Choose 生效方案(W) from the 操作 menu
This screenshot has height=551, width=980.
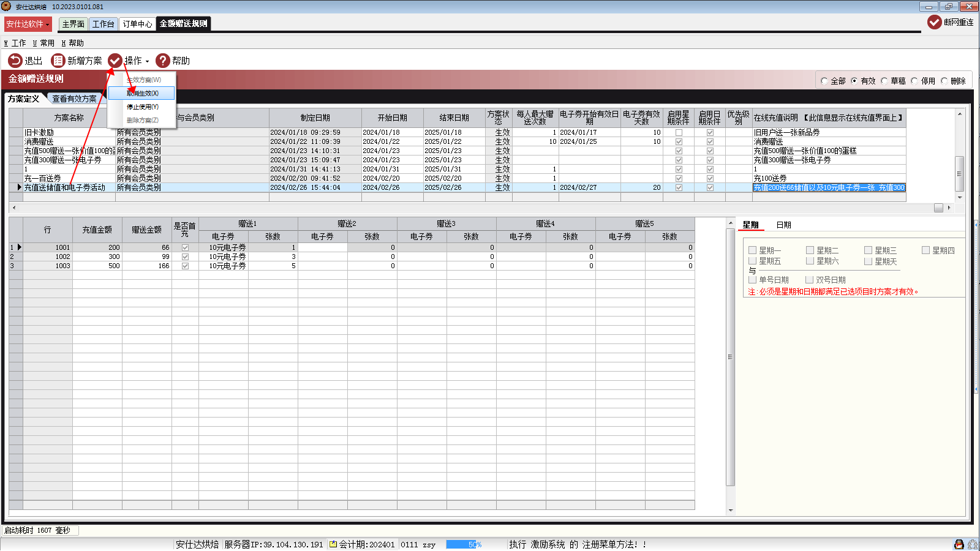(142, 80)
